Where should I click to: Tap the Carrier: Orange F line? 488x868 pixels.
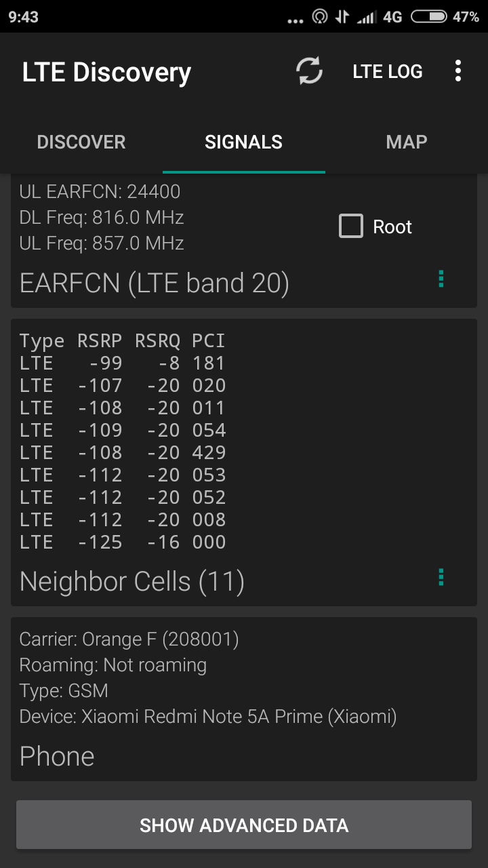click(x=129, y=639)
